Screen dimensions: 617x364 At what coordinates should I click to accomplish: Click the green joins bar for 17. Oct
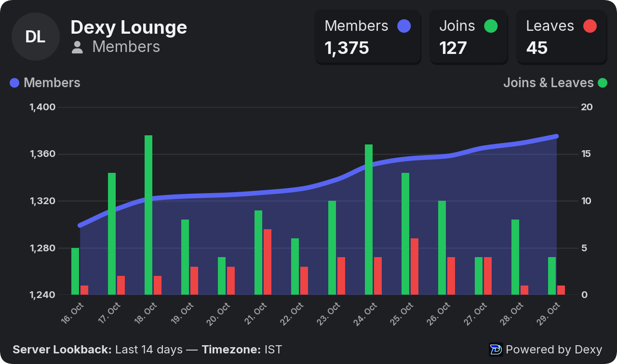point(112,234)
